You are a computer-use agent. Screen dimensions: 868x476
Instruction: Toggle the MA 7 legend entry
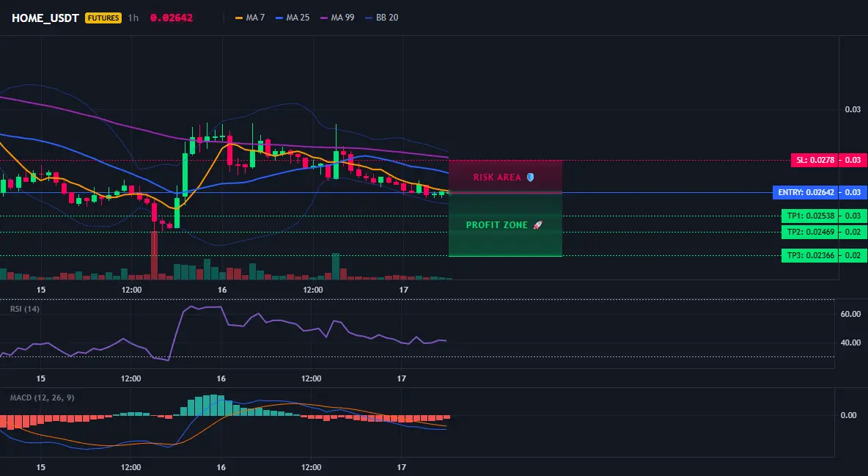tap(250, 18)
